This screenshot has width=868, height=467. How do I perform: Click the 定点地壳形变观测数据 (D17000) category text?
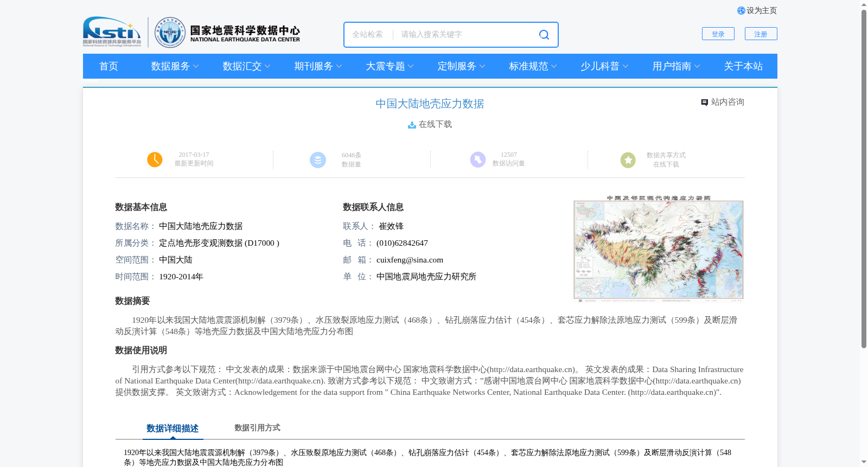[x=219, y=243]
